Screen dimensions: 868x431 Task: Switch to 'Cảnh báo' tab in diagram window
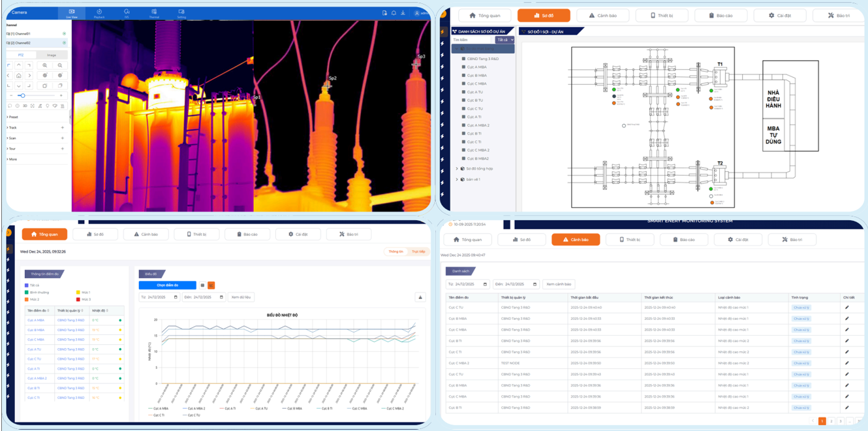[603, 16]
